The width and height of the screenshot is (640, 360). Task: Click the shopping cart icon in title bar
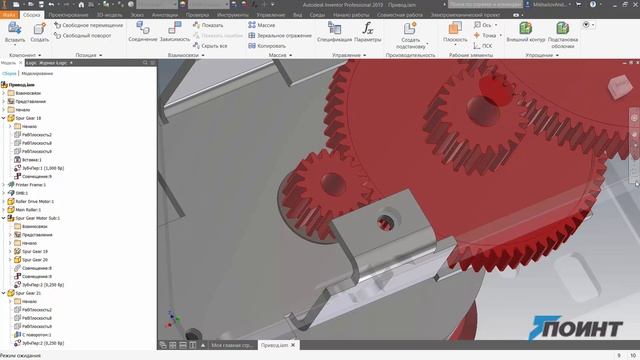(578, 4)
